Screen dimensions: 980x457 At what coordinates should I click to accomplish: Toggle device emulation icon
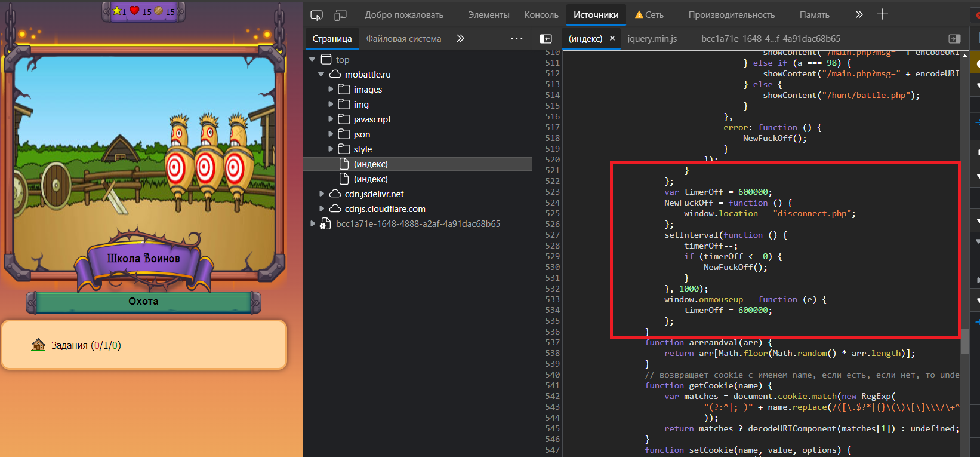tap(340, 15)
